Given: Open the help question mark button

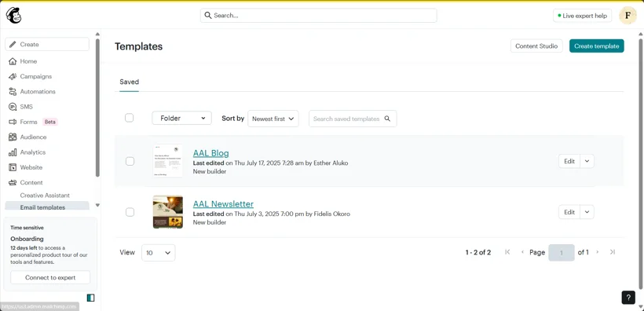Looking at the screenshot, I should point(628,298).
